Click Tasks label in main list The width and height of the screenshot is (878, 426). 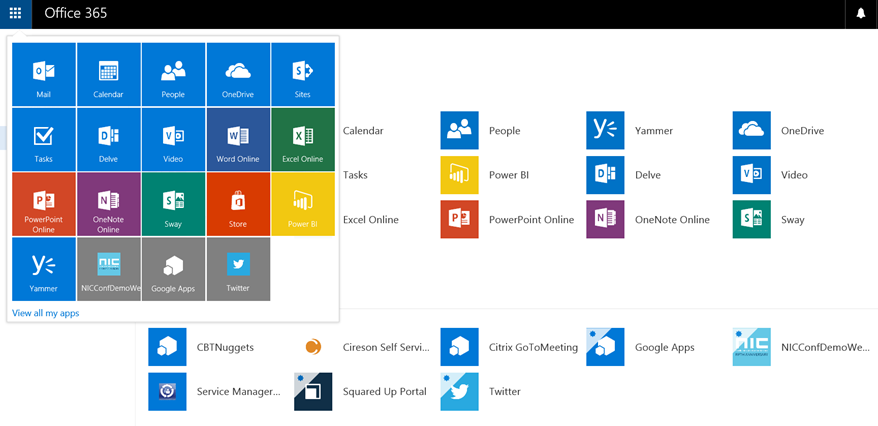[x=355, y=175]
